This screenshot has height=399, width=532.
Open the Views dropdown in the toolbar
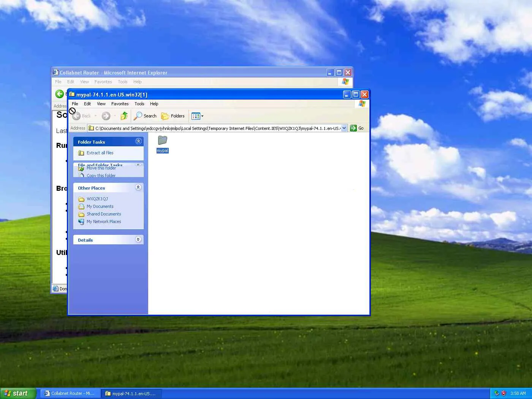coord(198,116)
